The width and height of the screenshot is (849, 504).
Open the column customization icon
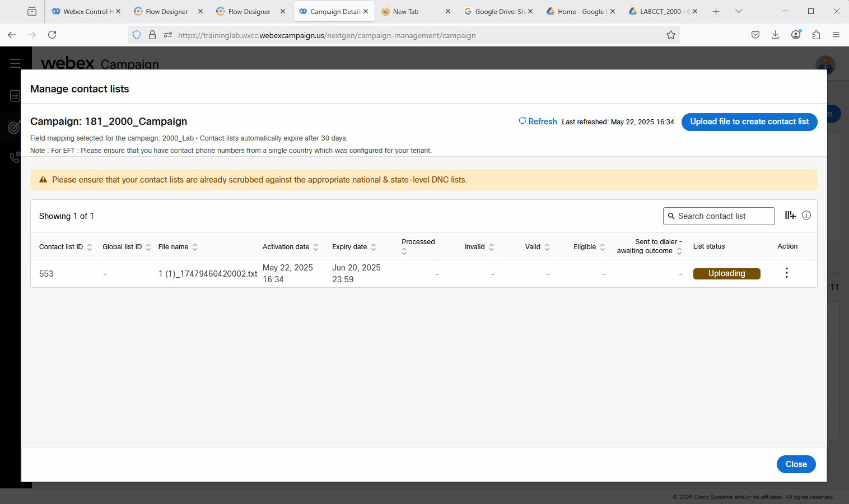pos(790,216)
